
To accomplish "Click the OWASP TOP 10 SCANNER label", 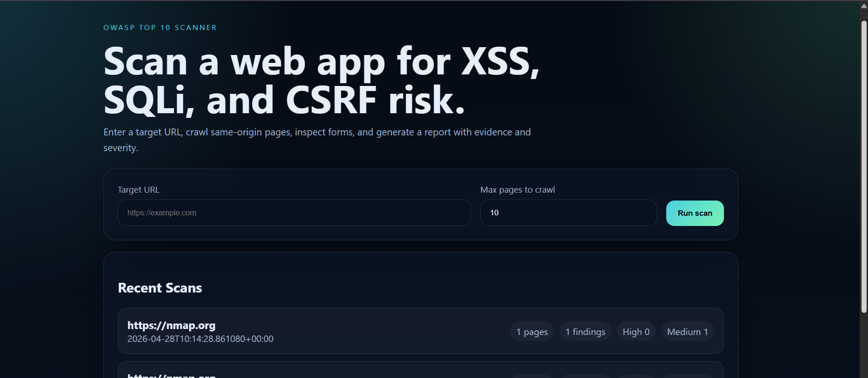I will pos(160,28).
